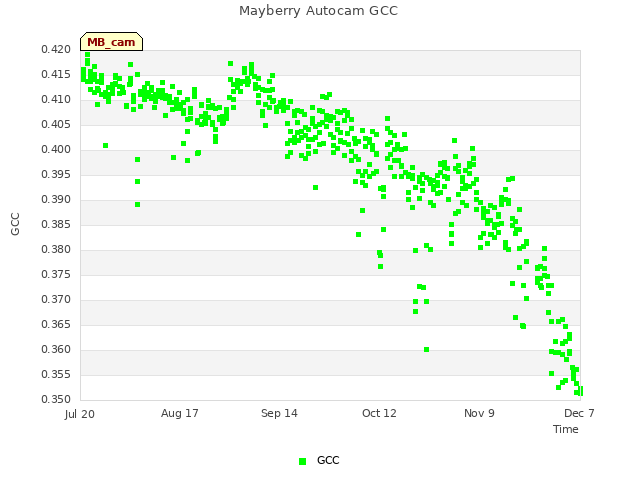Click the Sep 14 x-axis label
Image resolution: width=640 pixels, height=480 pixels.
point(279,413)
